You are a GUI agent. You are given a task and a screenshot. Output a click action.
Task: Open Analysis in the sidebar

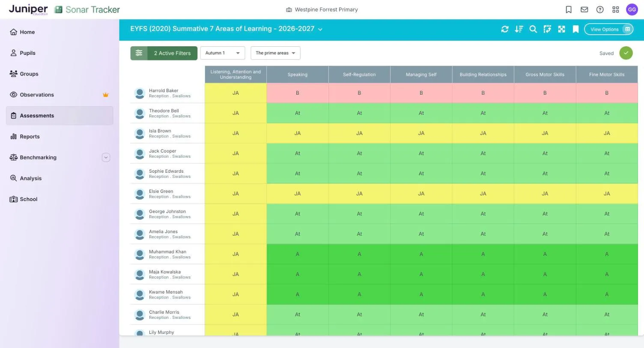coord(60,178)
